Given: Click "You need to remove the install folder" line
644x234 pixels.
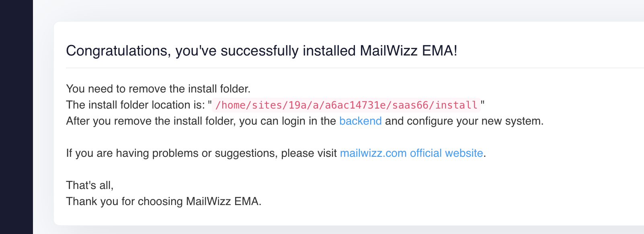Looking at the screenshot, I should pos(158,89).
